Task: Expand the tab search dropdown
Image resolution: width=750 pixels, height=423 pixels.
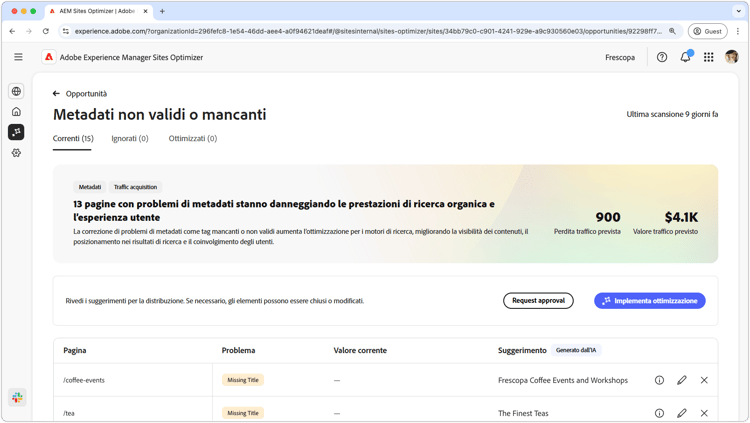Action: pos(738,11)
